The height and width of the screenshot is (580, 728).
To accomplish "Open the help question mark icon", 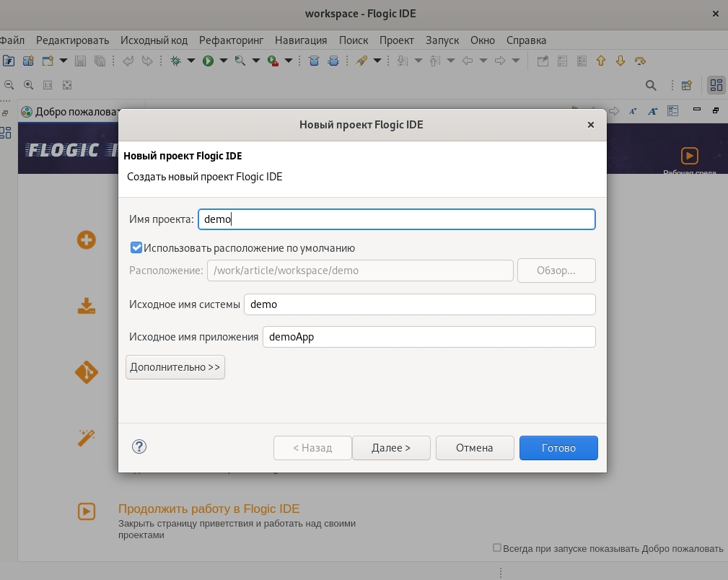I will (139, 447).
